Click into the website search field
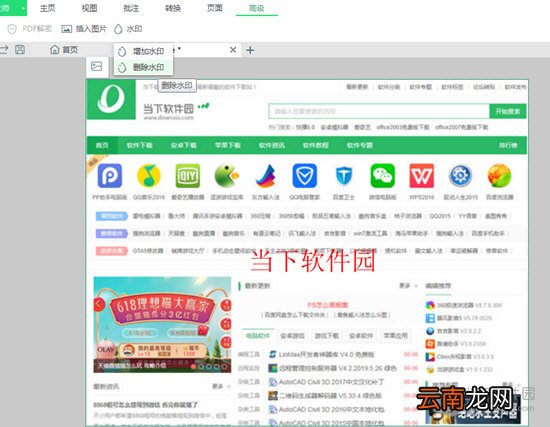 pyautogui.click(x=379, y=111)
